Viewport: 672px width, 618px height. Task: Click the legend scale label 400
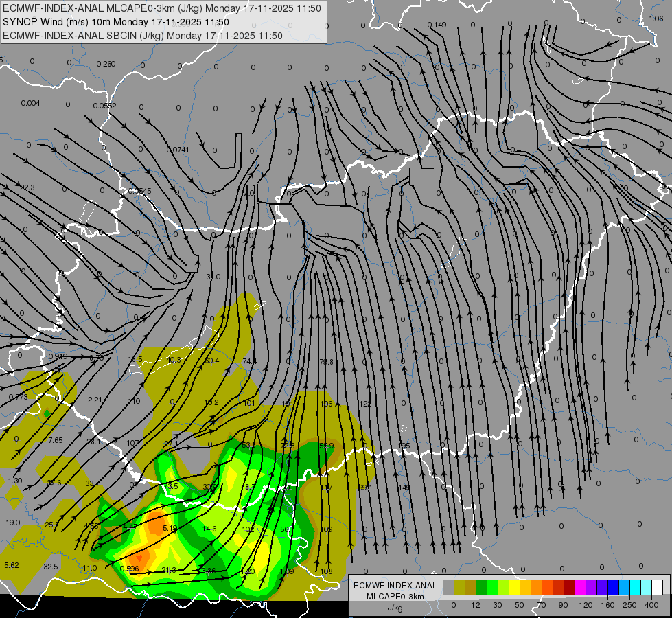point(651,605)
